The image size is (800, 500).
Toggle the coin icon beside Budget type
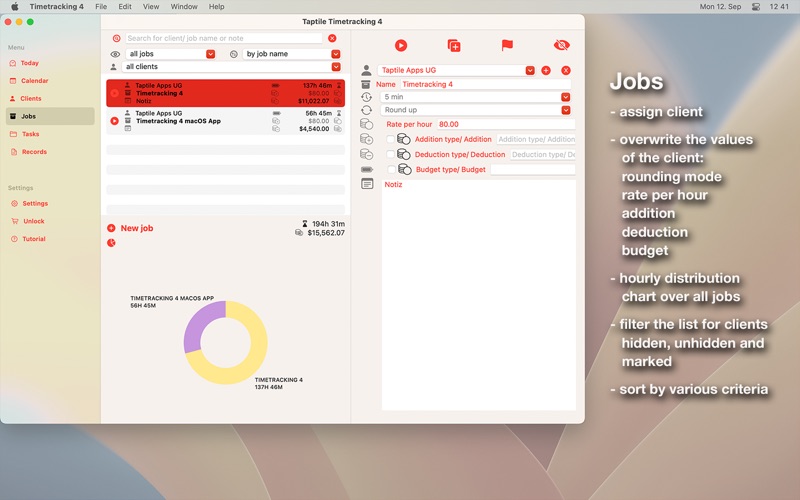pyautogui.click(x=405, y=169)
